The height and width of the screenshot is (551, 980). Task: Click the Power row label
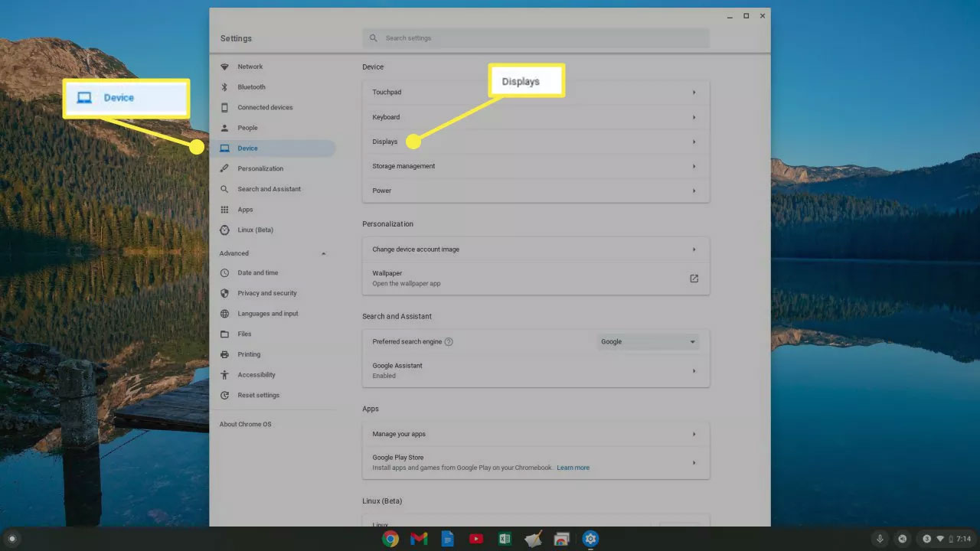click(381, 191)
